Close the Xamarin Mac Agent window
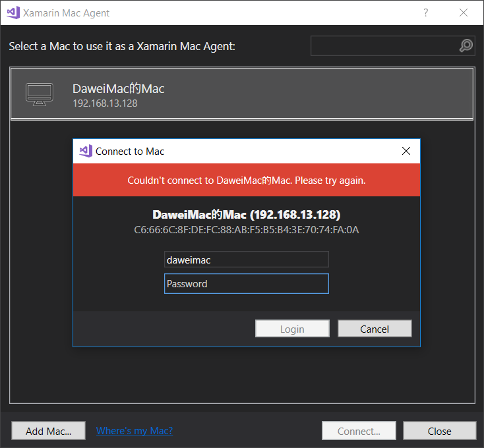Image resolution: width=484 pixels, height=448 pixels. point(464,13)
